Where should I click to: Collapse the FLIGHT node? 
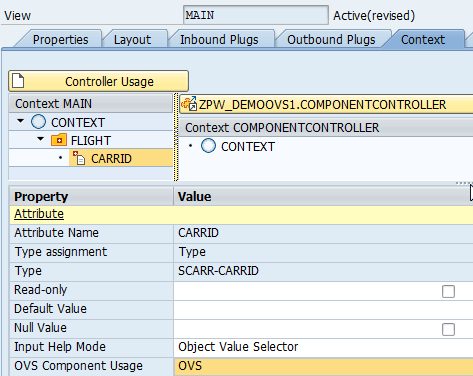point(41,139)
